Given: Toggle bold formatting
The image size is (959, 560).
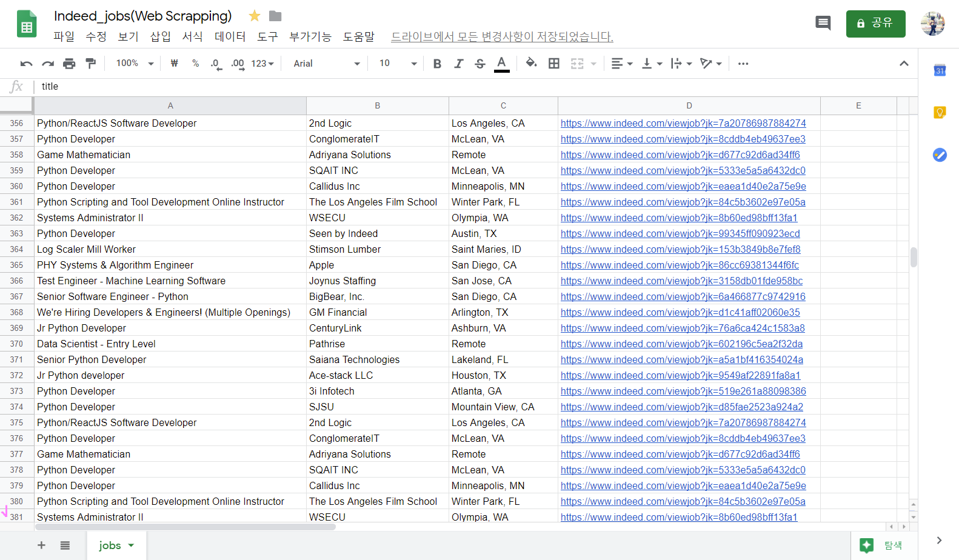Looking at the screenshot, I should pos(437,64).
